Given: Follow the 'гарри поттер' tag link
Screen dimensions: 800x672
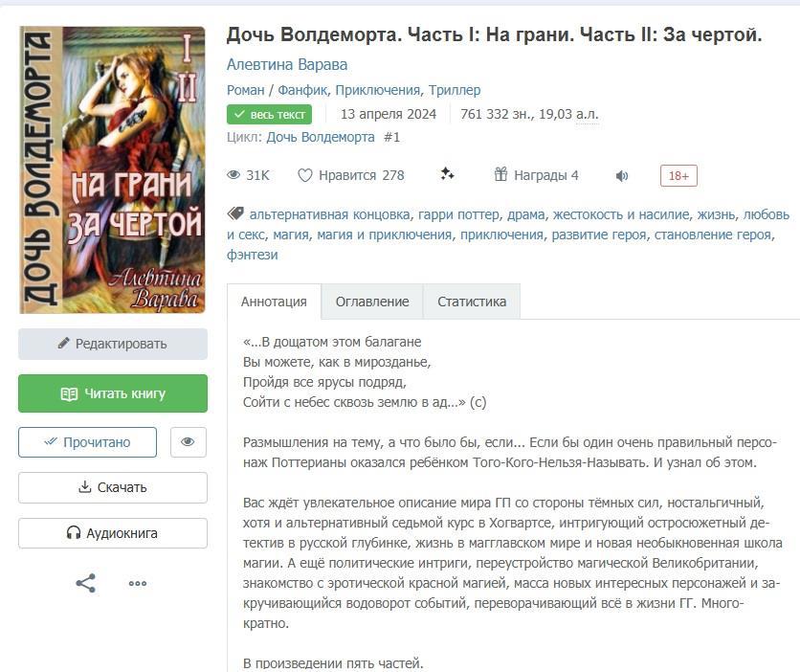Looking at the screenshot, I should pos(452,214).
